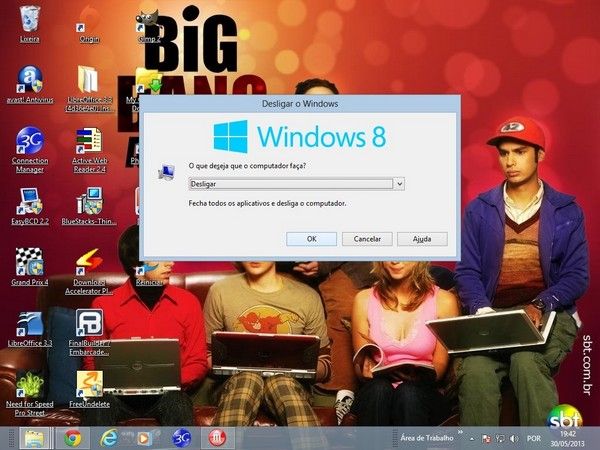Launch 3G Connection Manager desktop shortcut
Viewport: 600px width, 450px height.
[30, 150]
